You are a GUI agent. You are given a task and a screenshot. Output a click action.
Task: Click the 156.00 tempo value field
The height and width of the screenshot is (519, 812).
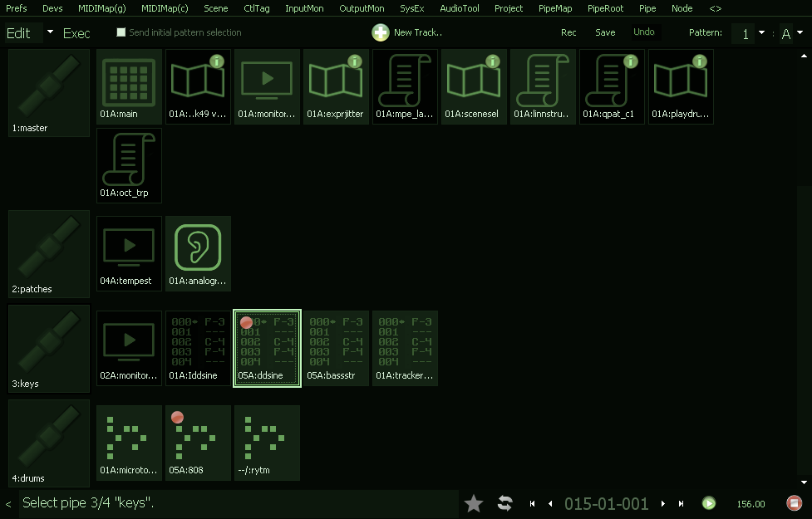click(750, 503)
